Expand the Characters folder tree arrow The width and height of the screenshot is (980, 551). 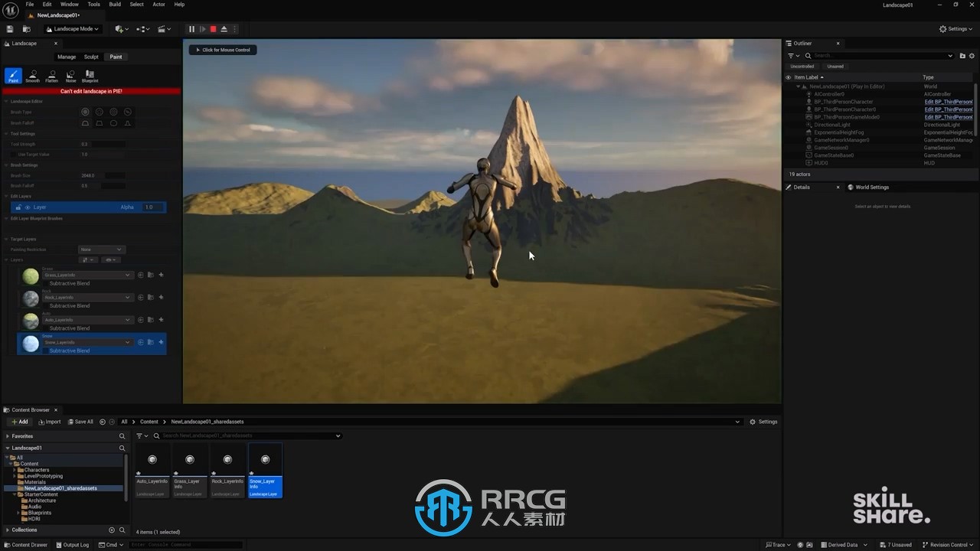[16, 470]
